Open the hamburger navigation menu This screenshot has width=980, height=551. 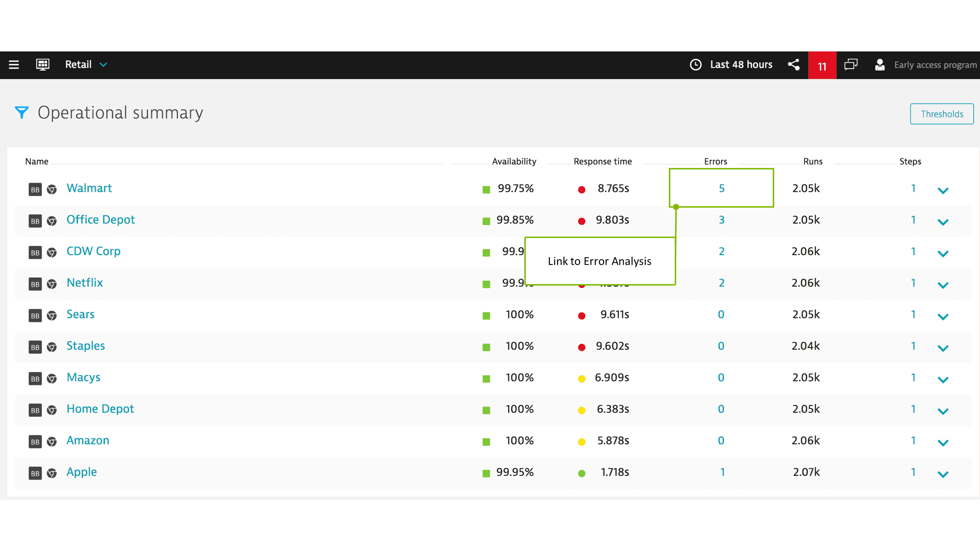tap(14, 65)
